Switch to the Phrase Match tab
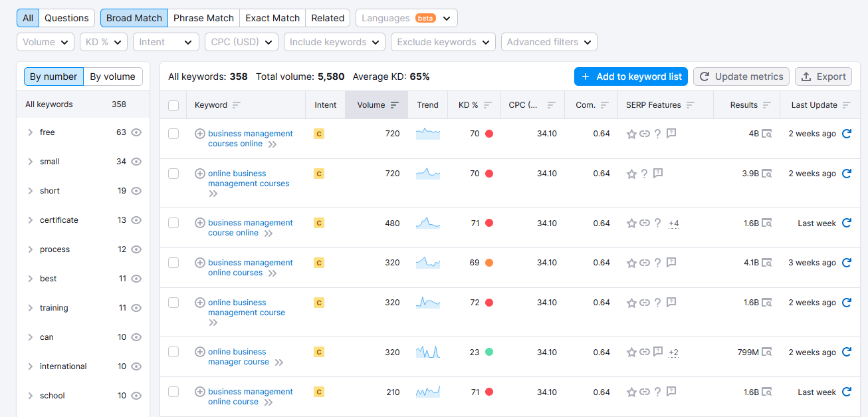The height and width of the screenshot is (417, 868). tap(203, 18)
